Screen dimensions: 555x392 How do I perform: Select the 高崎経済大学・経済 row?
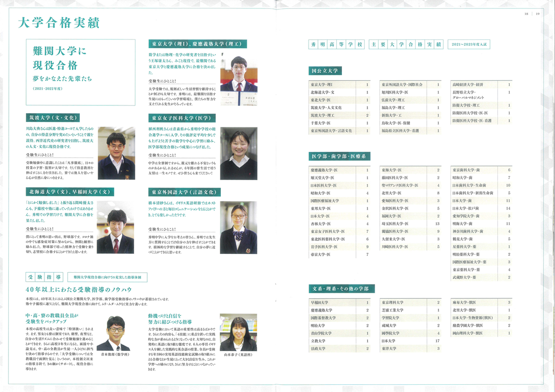481,85
